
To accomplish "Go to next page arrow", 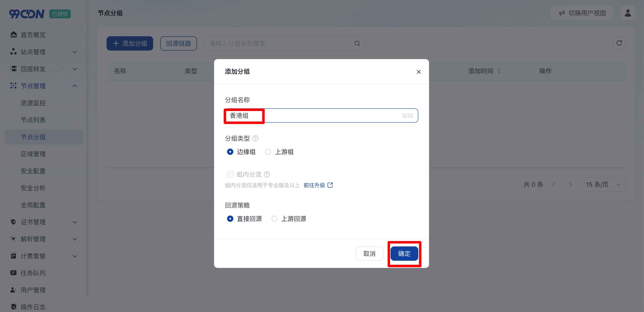I will tap(571, 184).
